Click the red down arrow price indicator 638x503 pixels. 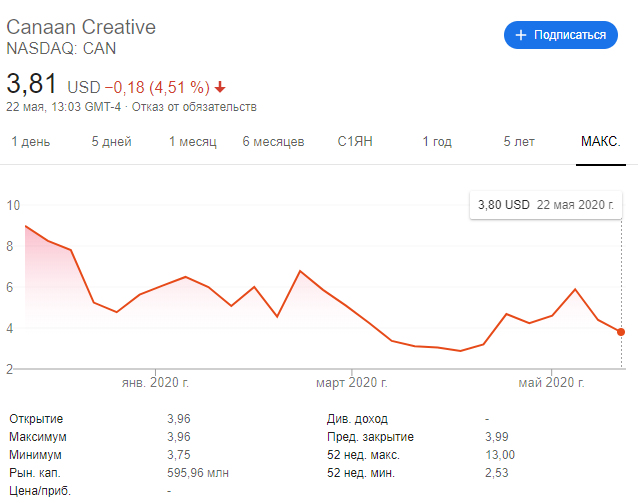[x=220, y=85]
